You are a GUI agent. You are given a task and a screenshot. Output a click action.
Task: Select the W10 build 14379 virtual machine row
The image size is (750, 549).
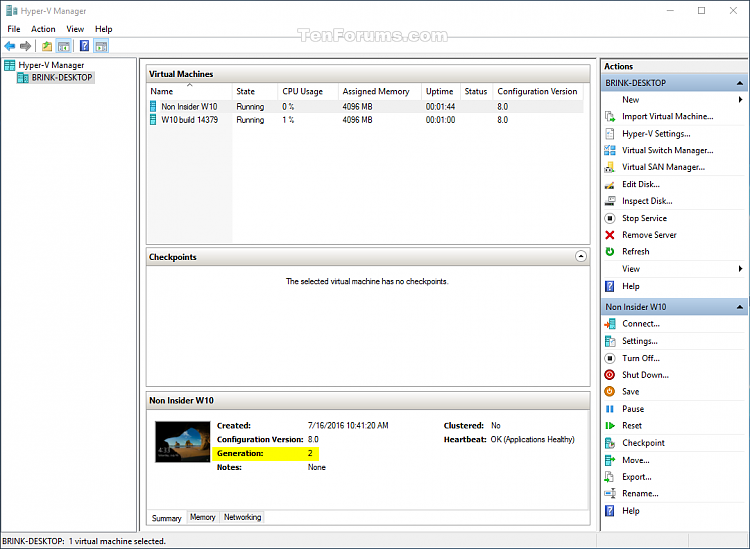click(x=366, y=120)
